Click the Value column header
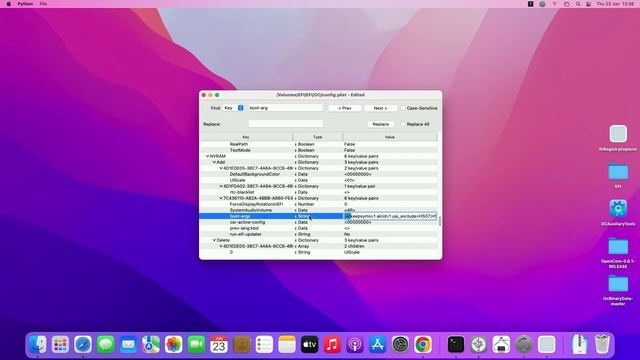Viewport: 640px width, 360px height. pyautogui.click(x=390, y=137)
